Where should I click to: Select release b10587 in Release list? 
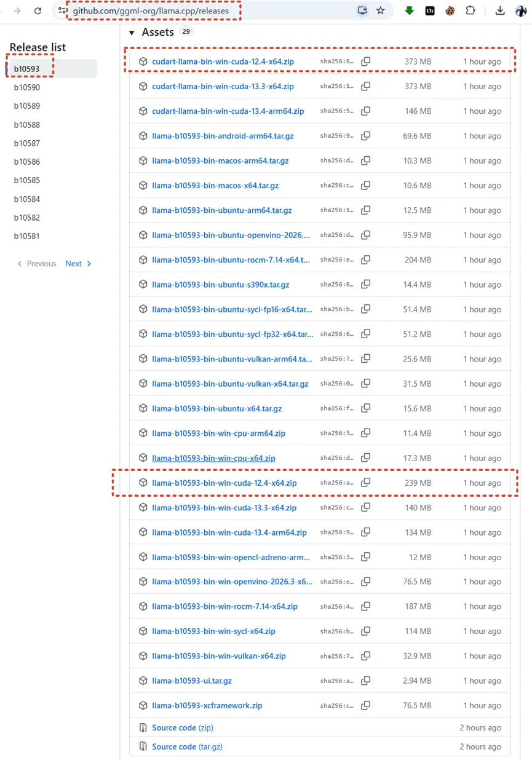pos(27,143)
